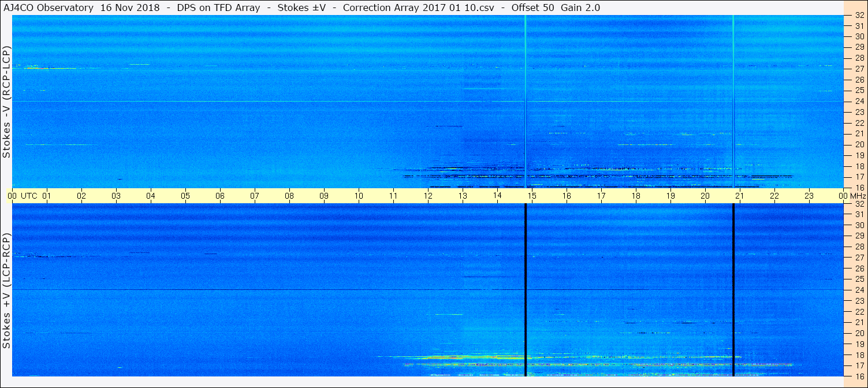This screenshot has height=388, width=868.
Task: Click the 32 MHz tick on upper scale
Action: pos(859,16)
